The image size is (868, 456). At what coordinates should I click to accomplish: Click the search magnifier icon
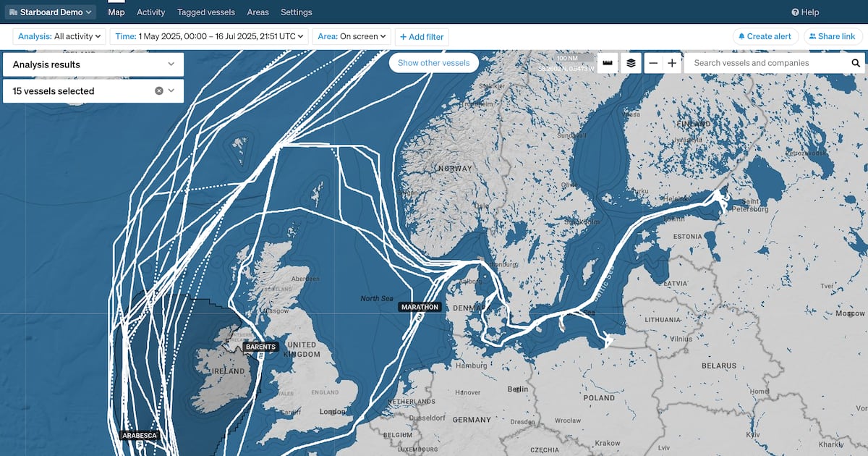(x=855, y=63)
